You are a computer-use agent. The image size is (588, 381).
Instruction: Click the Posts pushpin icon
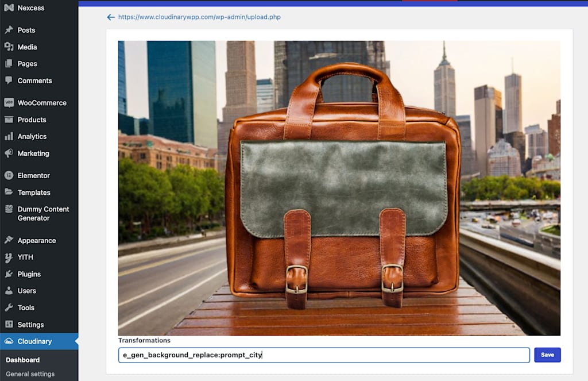(x=9, y=30)
